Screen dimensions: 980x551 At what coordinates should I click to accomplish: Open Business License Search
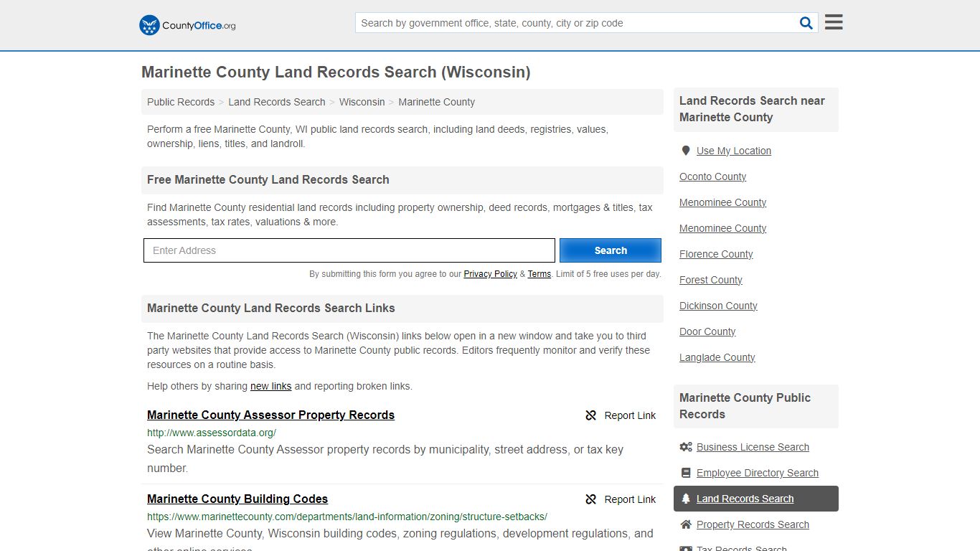tap(753, 447)
